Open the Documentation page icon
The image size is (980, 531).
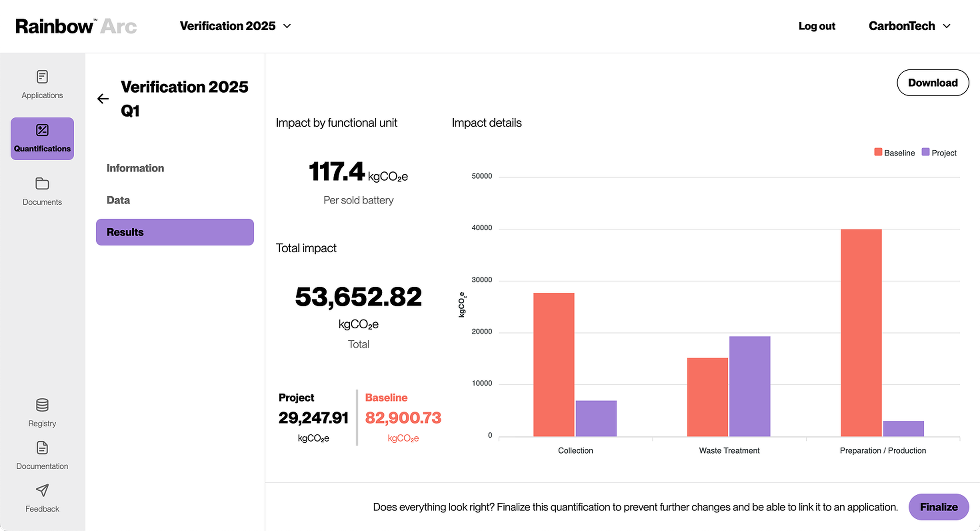[x=42, y=448]
